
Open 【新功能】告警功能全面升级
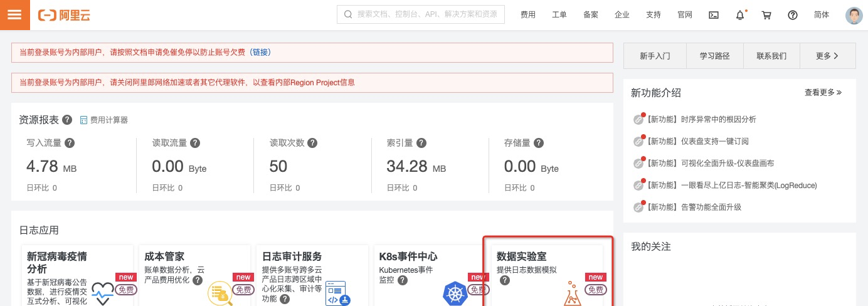click(x=694, y=207)
